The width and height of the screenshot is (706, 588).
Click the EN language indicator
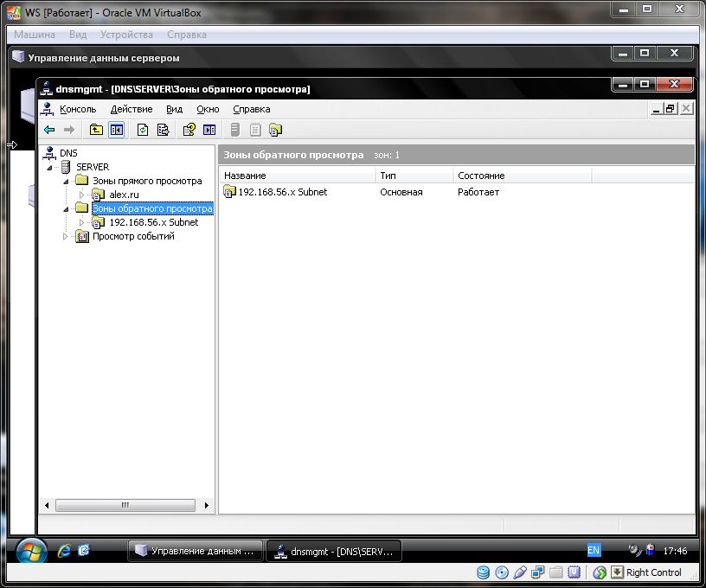[594, 550]
